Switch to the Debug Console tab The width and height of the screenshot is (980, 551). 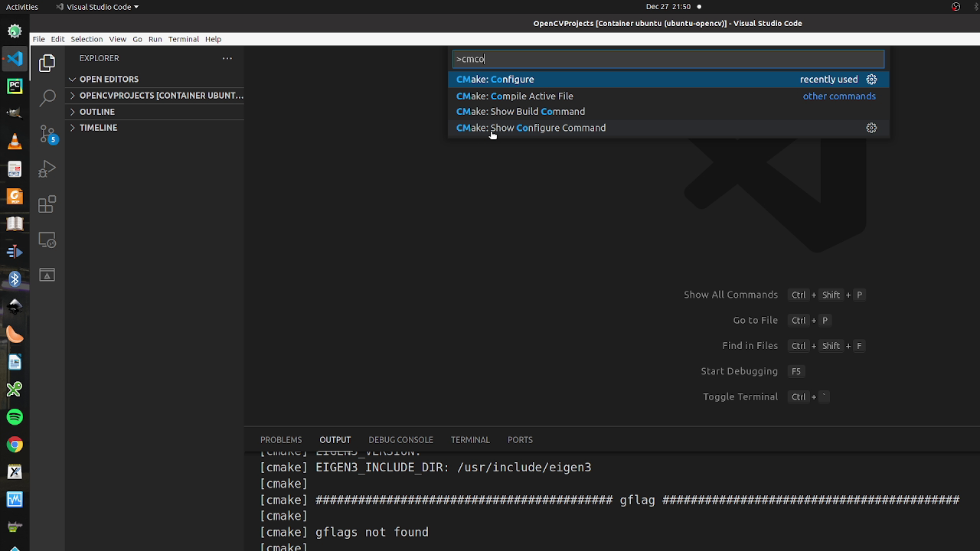tap(400, 440)
